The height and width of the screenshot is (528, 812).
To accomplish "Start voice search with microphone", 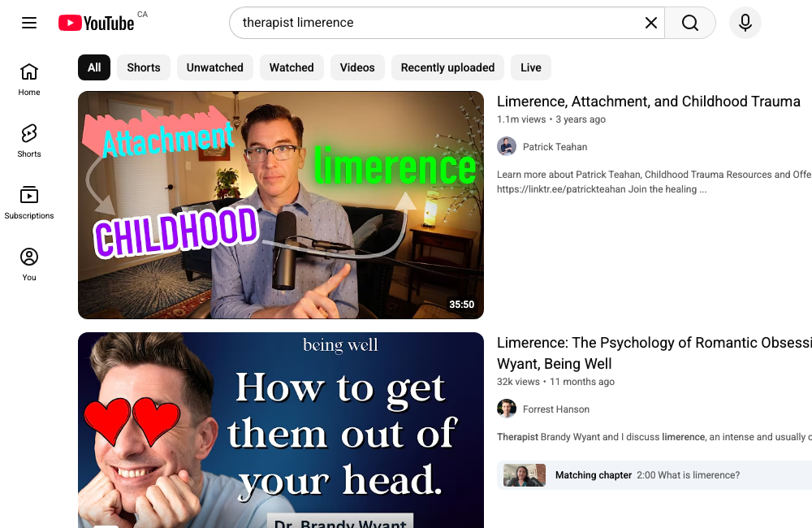I will [x=745, y=23].
